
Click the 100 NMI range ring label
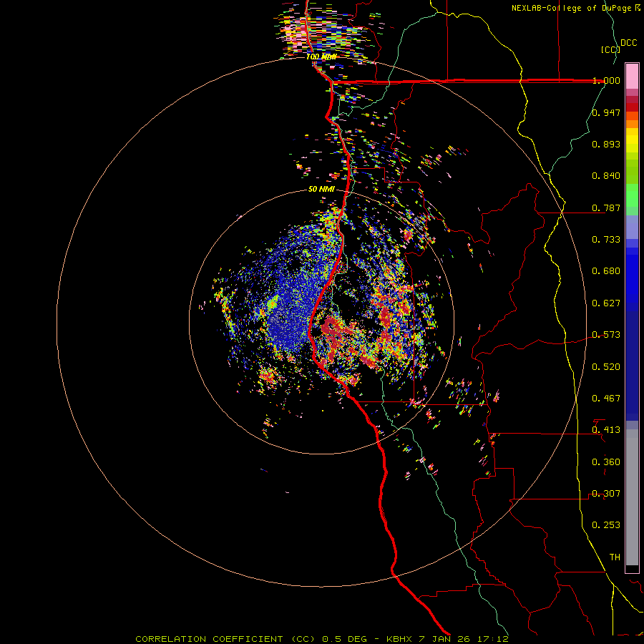[321, 57]
